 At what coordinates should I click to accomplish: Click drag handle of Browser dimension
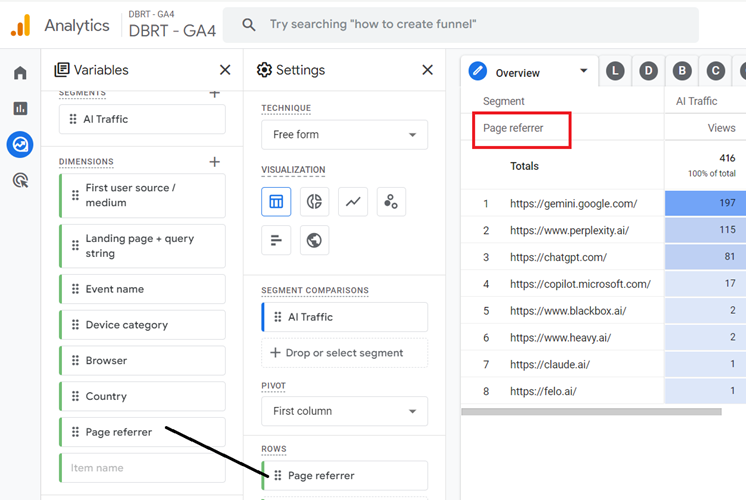click(75, 361)
